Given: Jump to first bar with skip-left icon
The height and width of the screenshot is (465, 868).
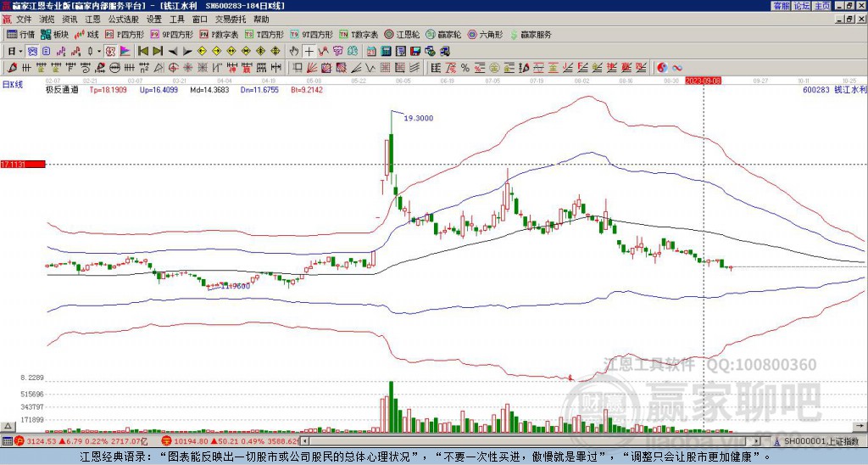Looking at the screenshot, I should [143, 52].
